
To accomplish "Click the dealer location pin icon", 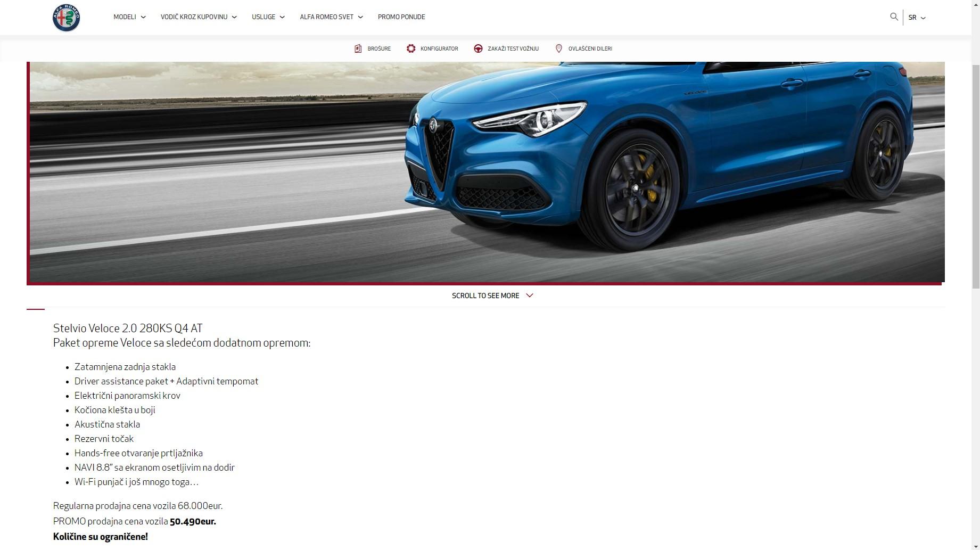I will coord(558,48).
